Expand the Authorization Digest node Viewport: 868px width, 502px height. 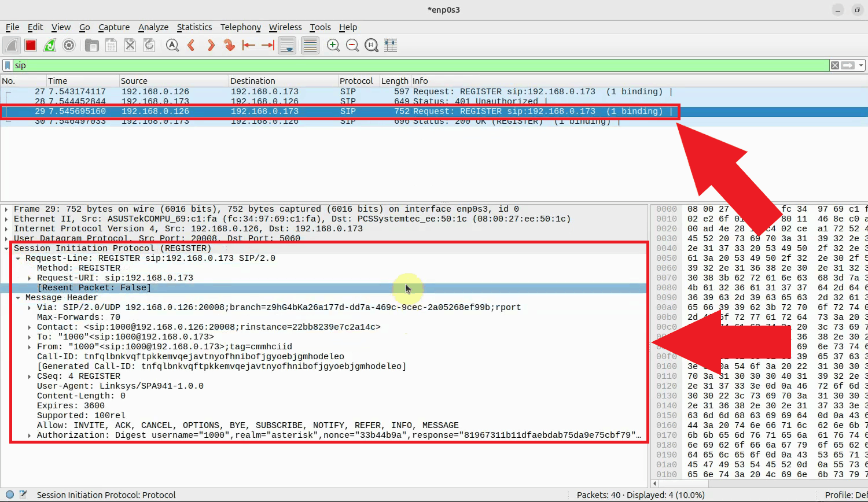pos(30,435)
